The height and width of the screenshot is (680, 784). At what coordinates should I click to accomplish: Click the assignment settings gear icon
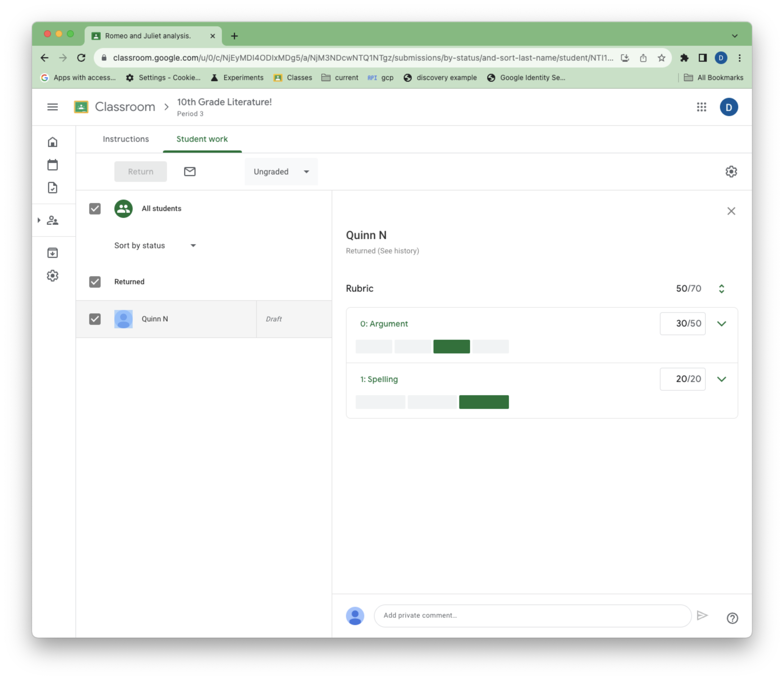pyautogui.click(x=731, y=171)
